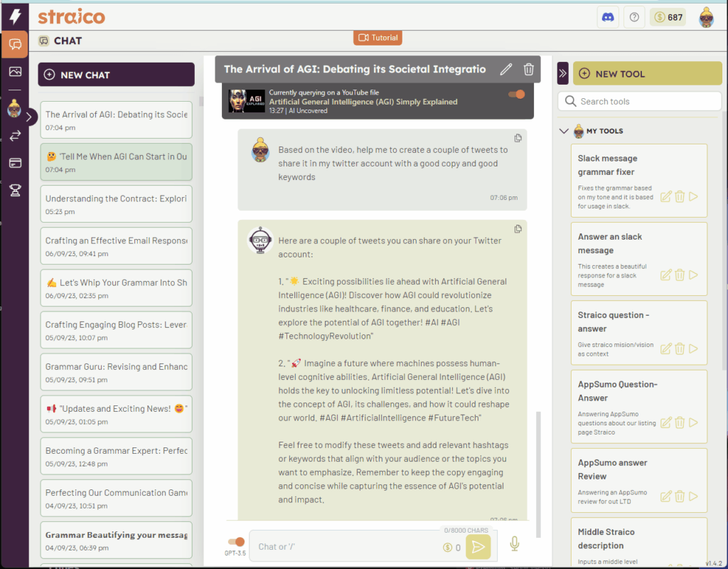Open 'Crafting Engaging Blog Posts' chat

(116, 330)
